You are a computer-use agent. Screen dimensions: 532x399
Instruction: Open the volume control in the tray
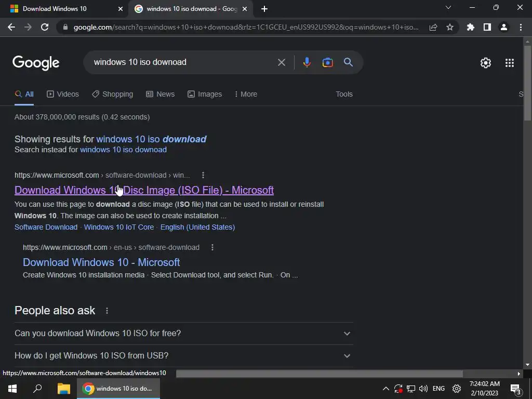pos(423,389)
